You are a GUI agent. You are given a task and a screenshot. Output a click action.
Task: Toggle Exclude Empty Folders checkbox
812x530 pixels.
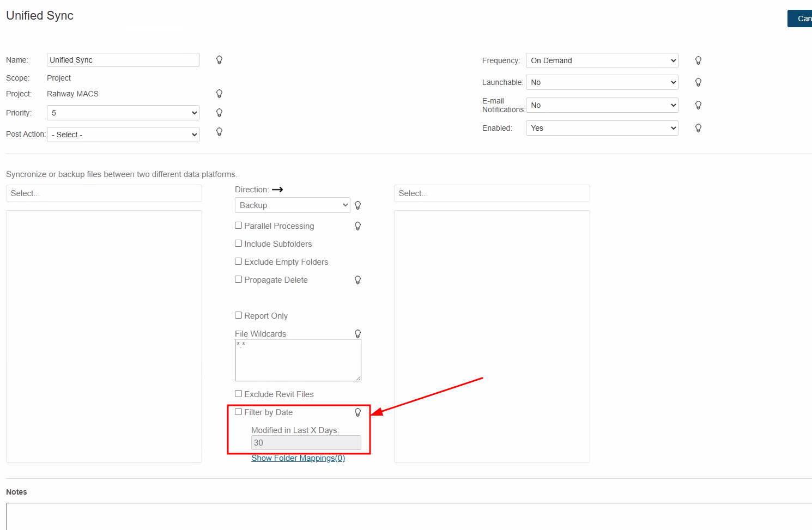coord(239,261)
